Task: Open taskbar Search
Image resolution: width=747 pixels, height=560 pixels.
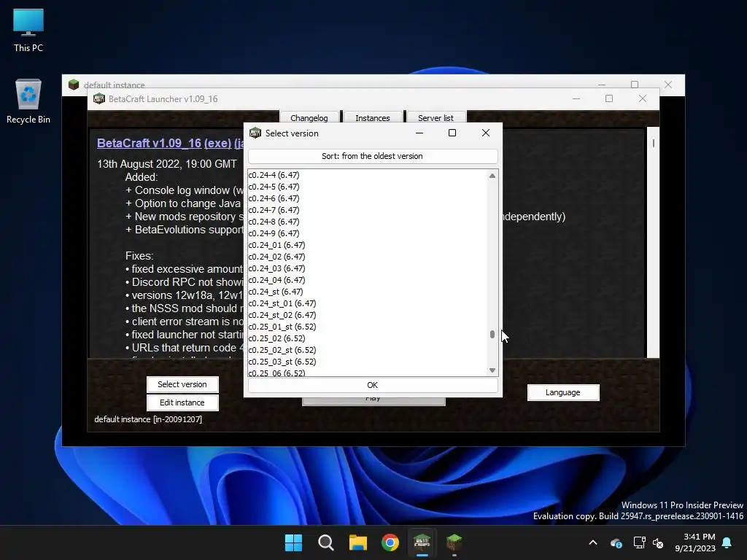Action: [326, 542]
